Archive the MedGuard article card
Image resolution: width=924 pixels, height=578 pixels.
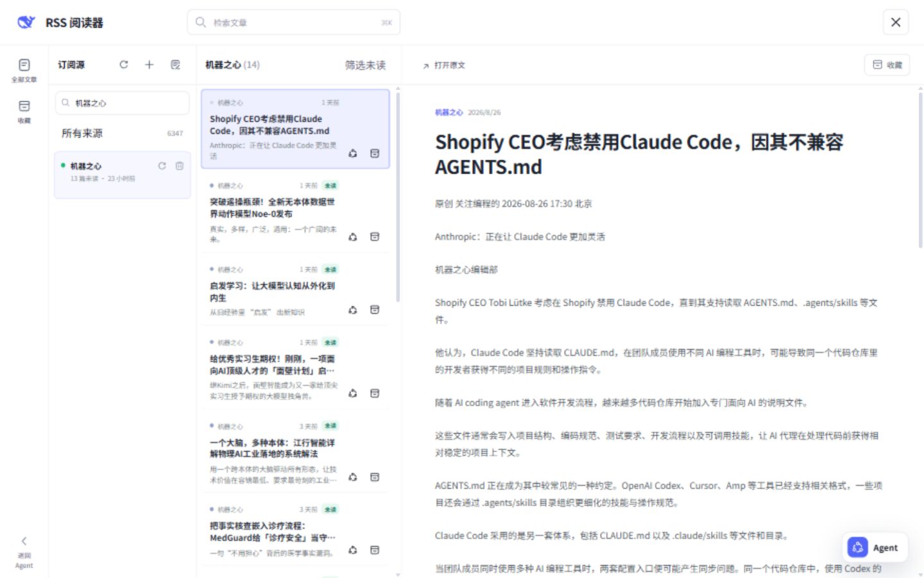coord(375,550)
